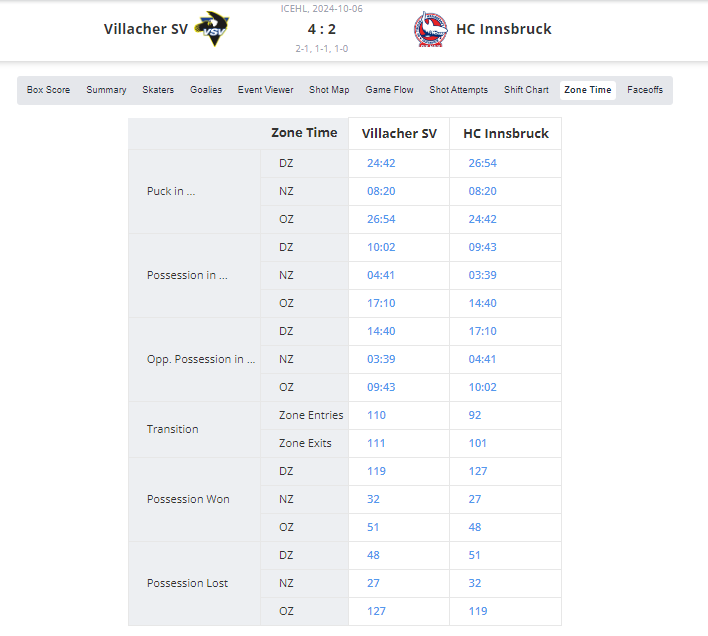
Task: Click HC Innsbruck Zone Entries value 92
Action: [x=476, y=415]
